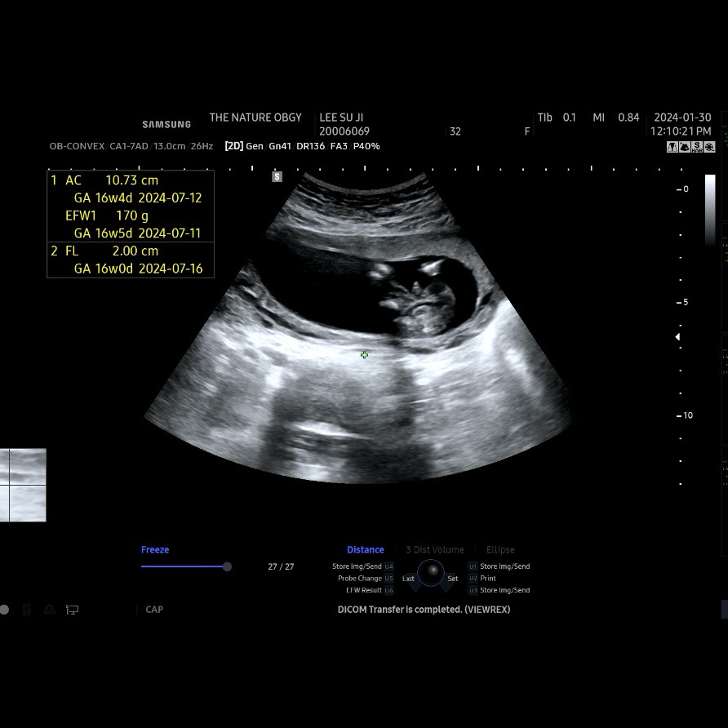Click the S HAR harmonic imaging icon
This screenshot has width=728, height=728.
(697, 147)
